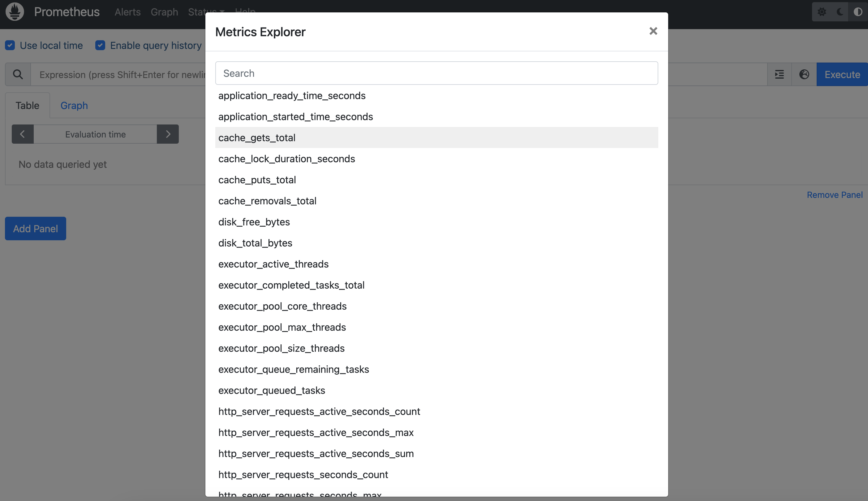Focus the Metrics Explorer search field
The width and height of the screenshot is (868, 501).
coord(436,73)
